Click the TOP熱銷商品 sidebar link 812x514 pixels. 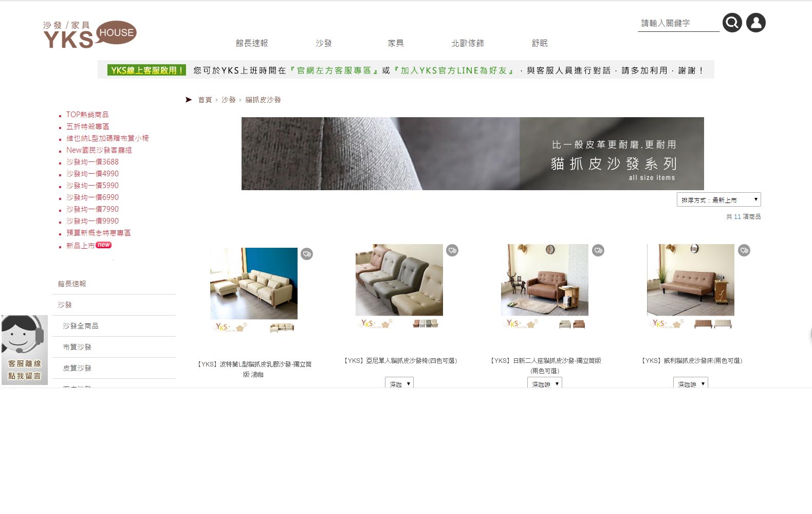pyautogui.click(x=87, y=115)
